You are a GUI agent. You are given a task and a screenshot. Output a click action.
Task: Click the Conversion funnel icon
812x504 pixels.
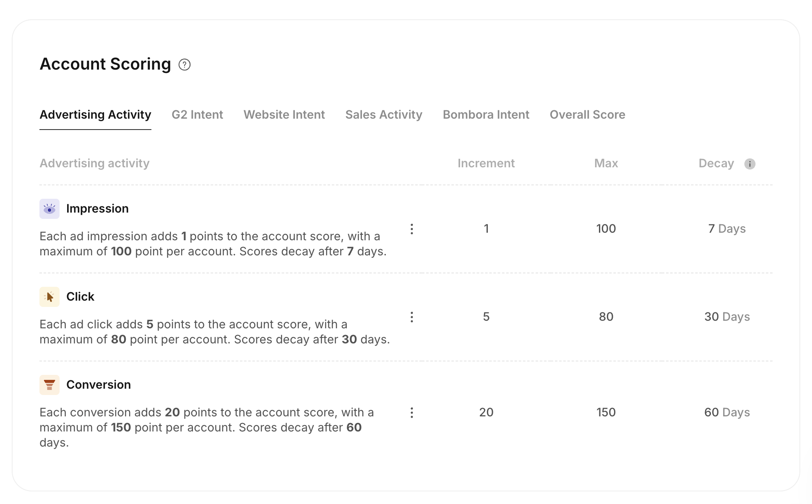(49, 385)
